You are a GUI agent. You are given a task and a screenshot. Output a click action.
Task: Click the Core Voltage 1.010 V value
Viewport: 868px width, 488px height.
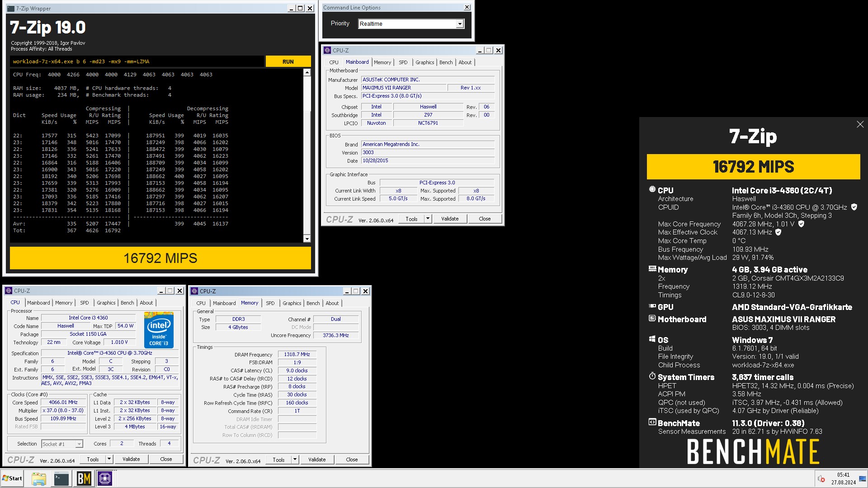tap(119, 342)
